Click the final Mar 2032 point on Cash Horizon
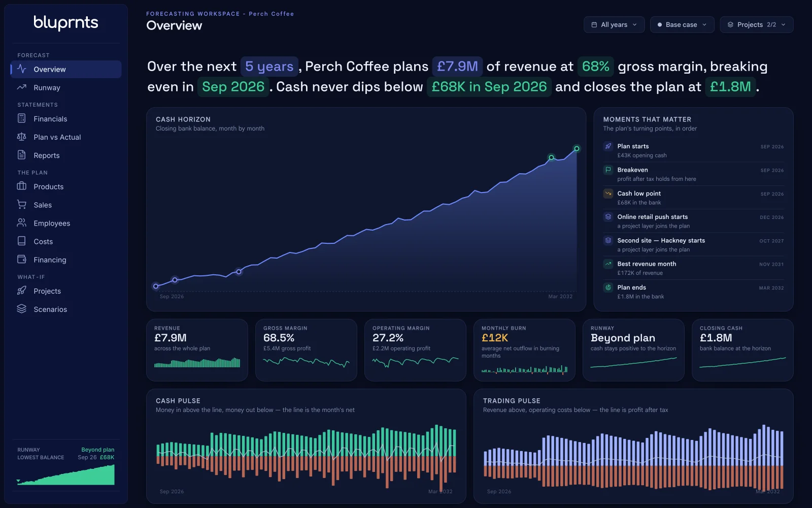 [x=577, y=149]
